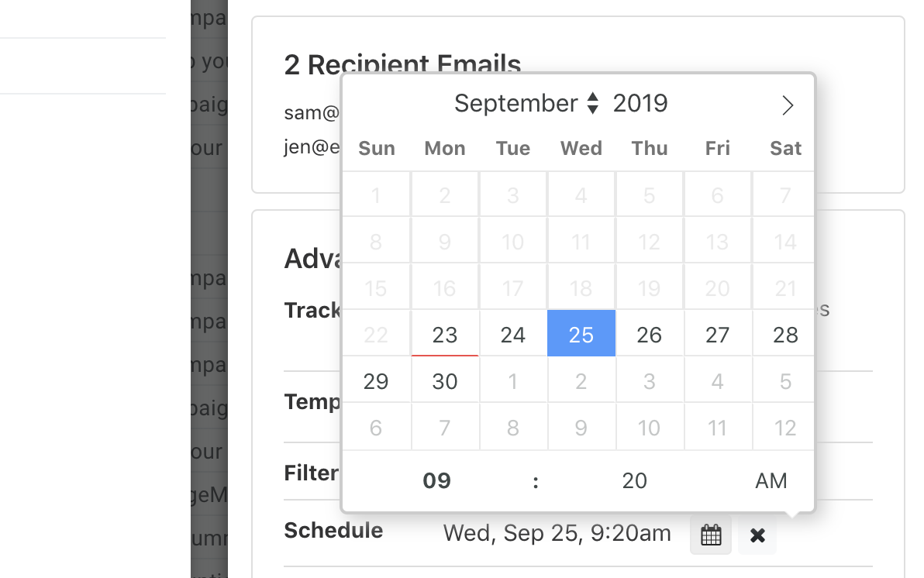
Task: Toggle AM/PM time period
Action: (x=771, y=481)
